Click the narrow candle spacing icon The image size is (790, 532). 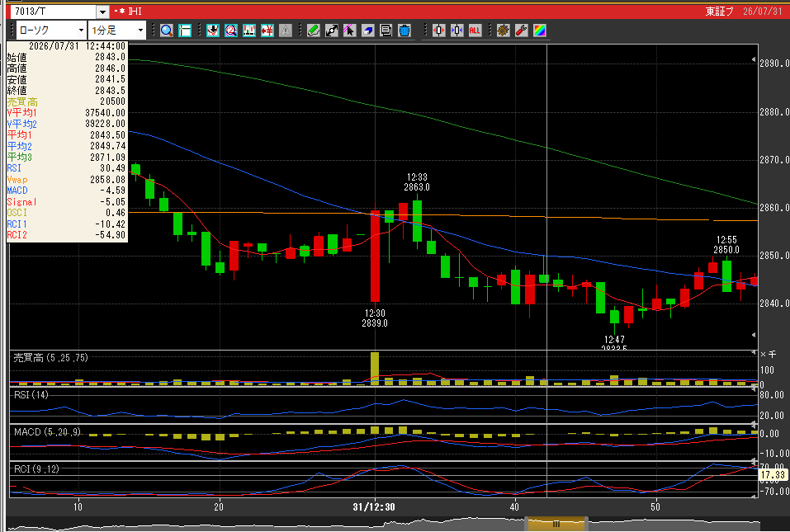pos(457,31)
